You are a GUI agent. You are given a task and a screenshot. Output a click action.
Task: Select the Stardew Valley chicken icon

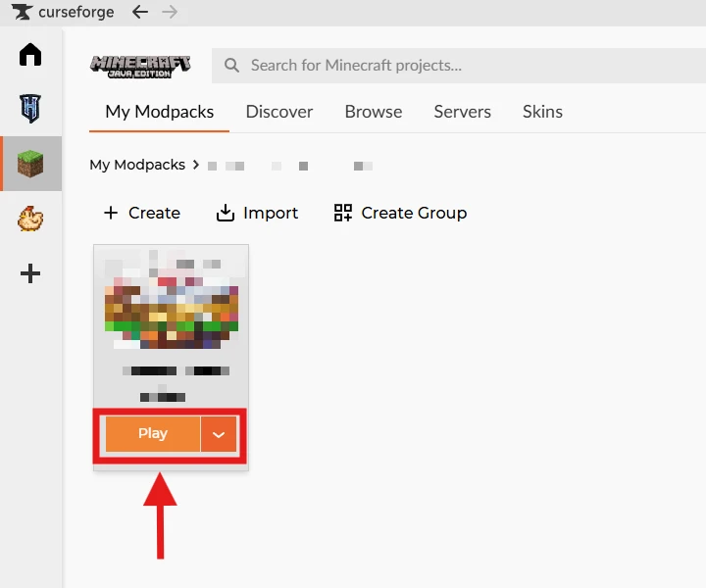coord(30,219)
